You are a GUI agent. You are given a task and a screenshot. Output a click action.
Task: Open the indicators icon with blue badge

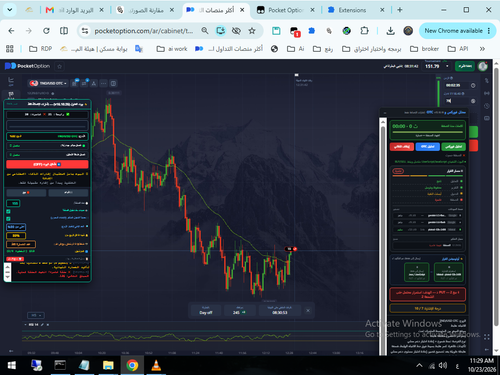pyautogui.click(x=84, y=83)
